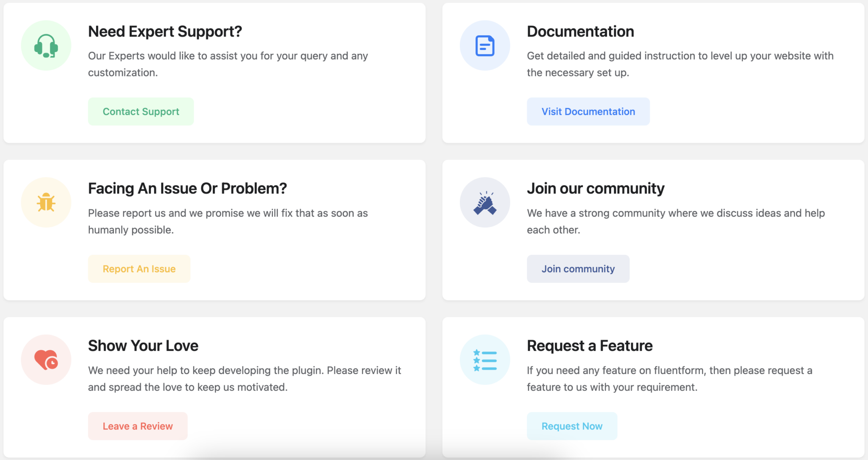Click the red heart icon for Show Your Love

coord(46,359)
